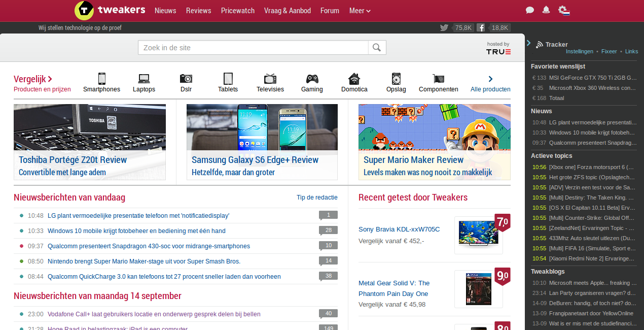
Task: Open the Favoriete wenslijst heading
Action: (x=558, y=67)
